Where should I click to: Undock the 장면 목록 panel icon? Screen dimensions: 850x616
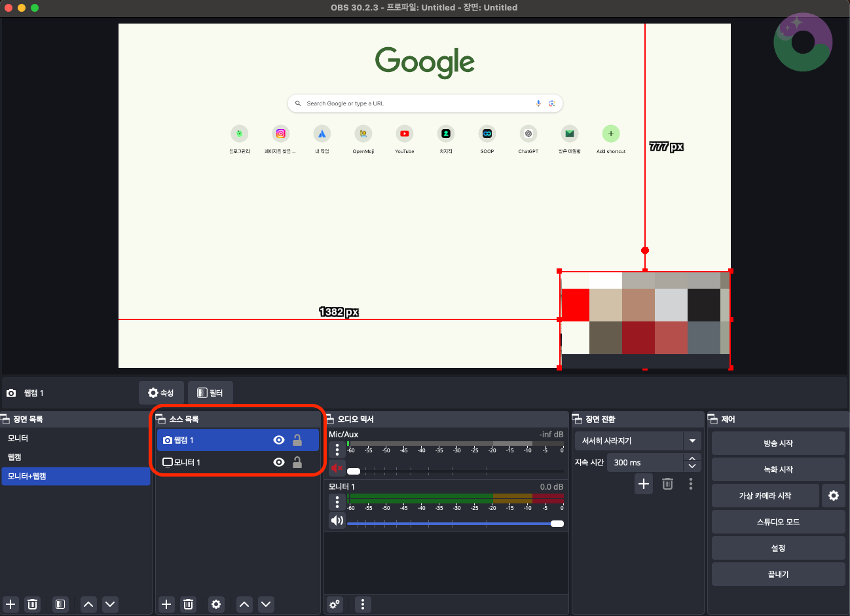[x=5, y=419]
